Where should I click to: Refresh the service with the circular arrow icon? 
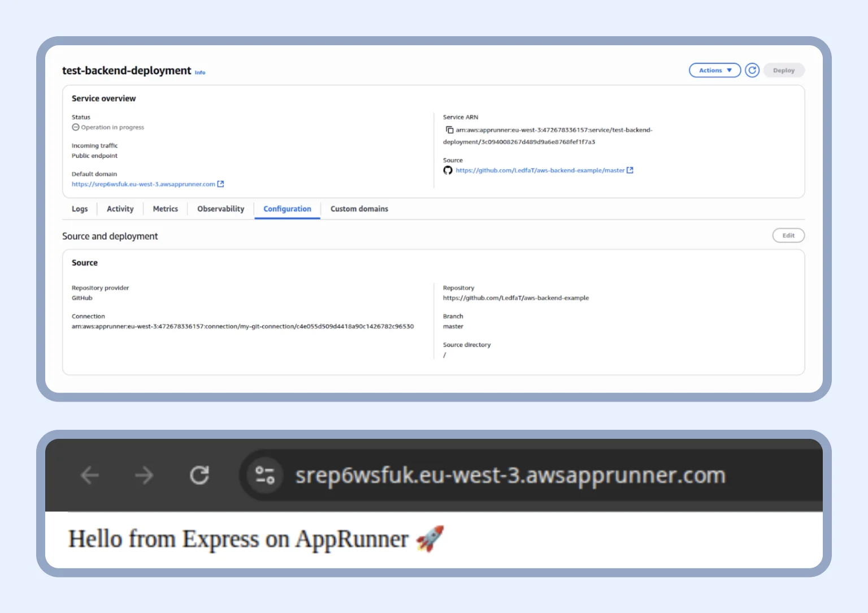(x=752, y=70)
